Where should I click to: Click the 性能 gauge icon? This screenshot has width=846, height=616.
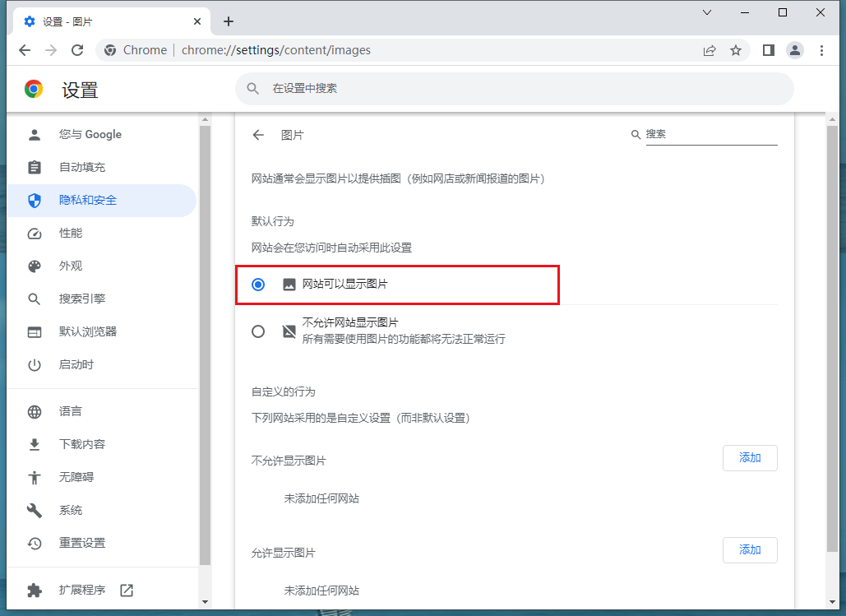[x=35, y=234]
